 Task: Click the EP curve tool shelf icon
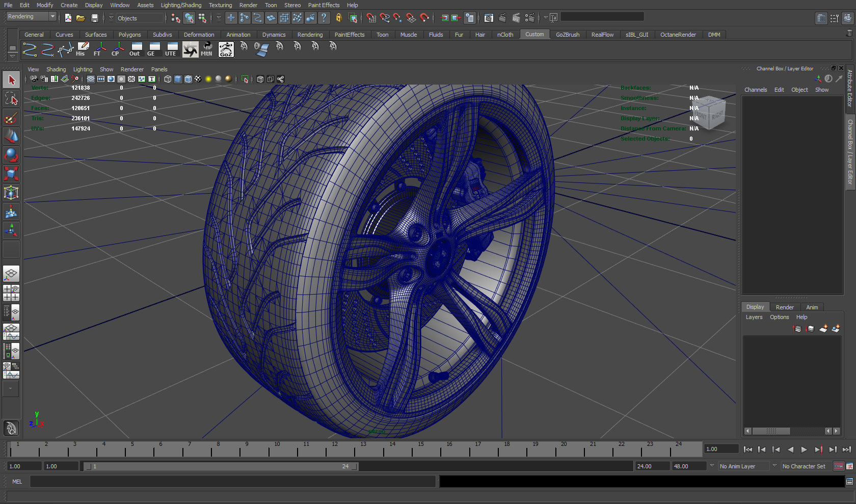coord(47,49)
